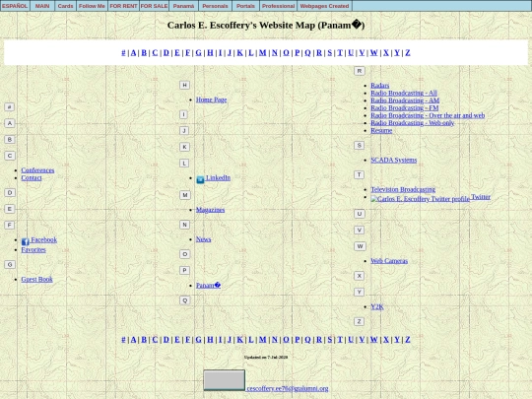Open the FOR RENT menu
Image resolution: width=532 pixels, height=399 pixels.
(x=123, y=6)
